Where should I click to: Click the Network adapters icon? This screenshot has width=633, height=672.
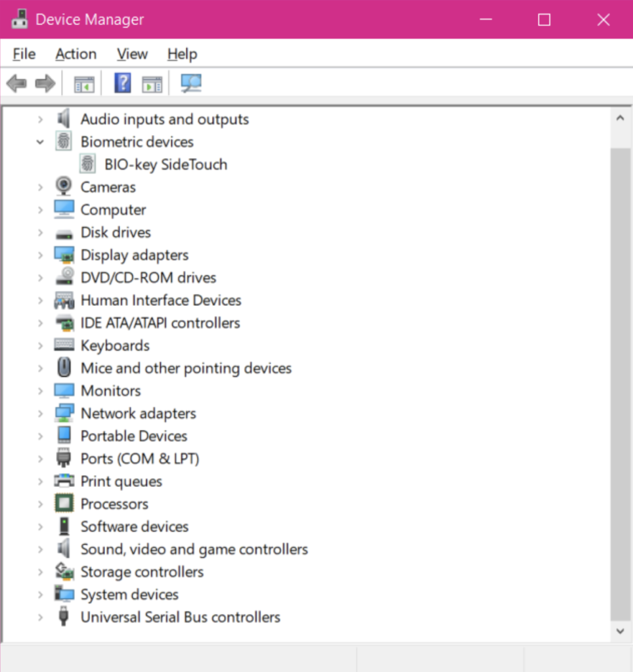(x=64, y=413)
